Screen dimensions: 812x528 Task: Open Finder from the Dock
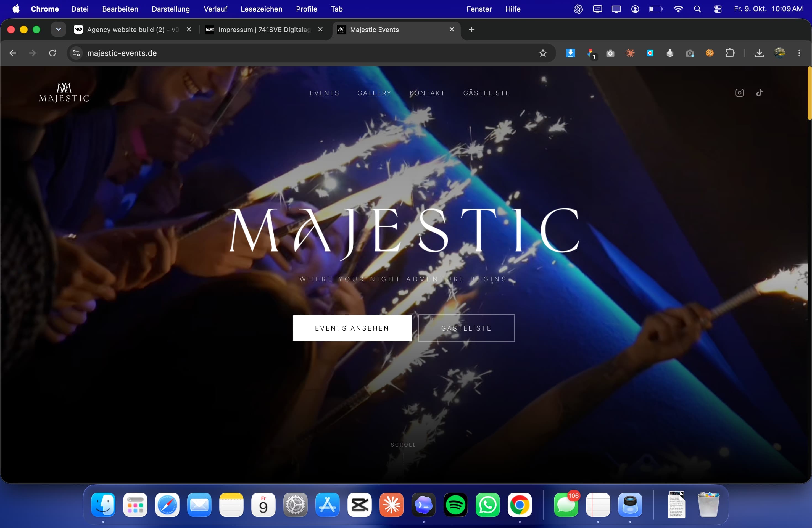point(103,505)
